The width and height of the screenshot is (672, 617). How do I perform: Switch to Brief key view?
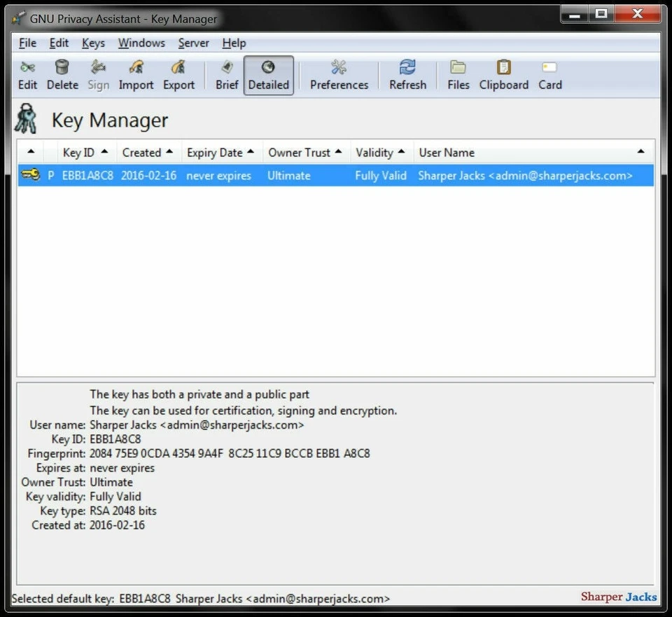pos(226,74)
